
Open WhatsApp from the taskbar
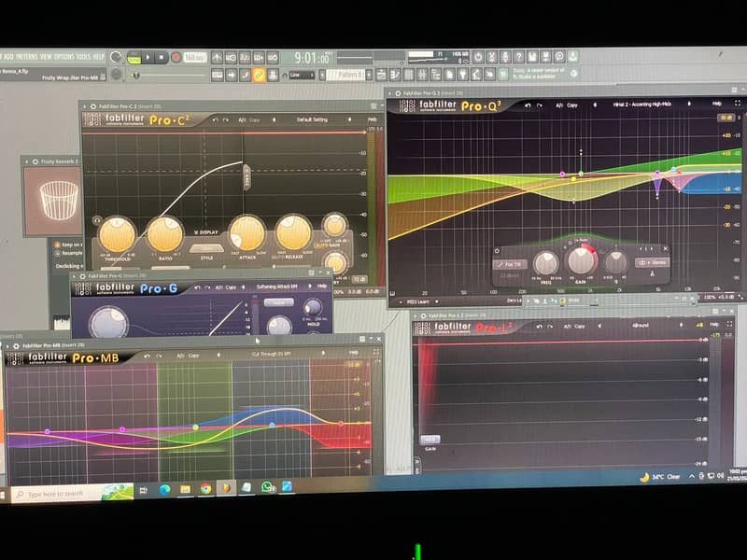[267, 487]
